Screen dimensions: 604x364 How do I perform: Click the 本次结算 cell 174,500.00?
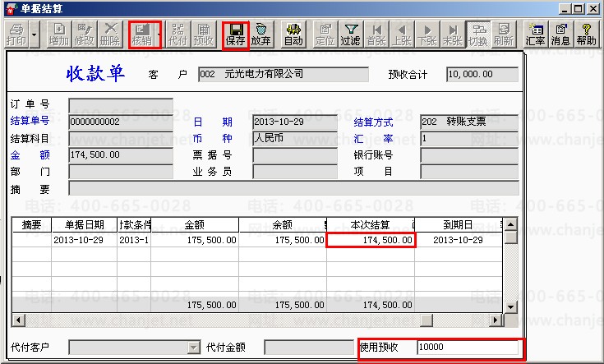[371, 240]
